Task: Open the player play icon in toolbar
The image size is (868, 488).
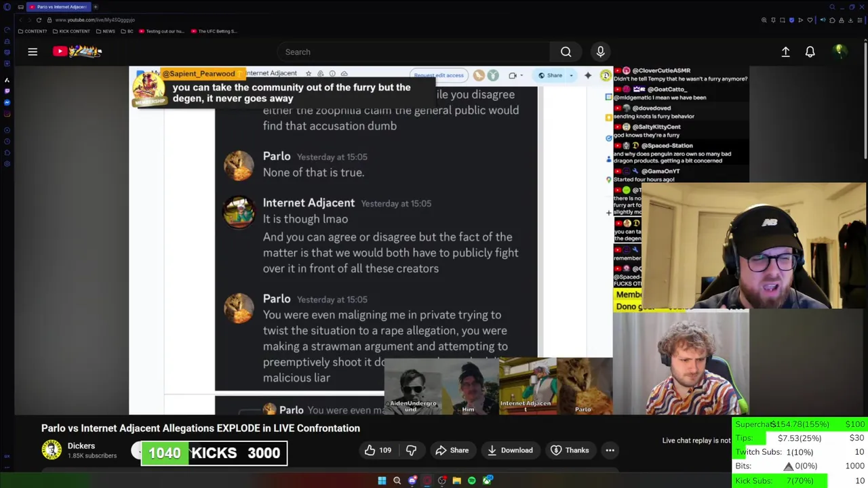Action: point(800,20)
